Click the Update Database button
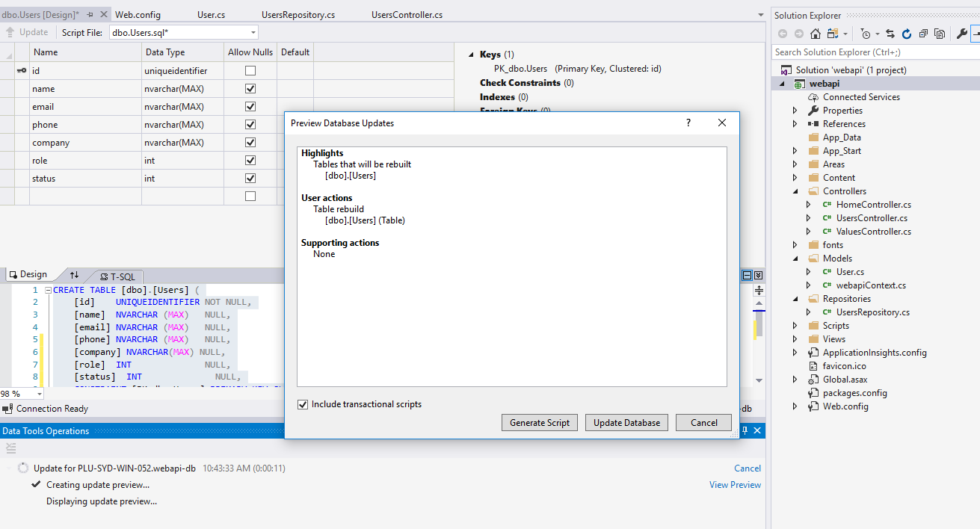The height and width of the screenshot is (529, 980). tap(626, 423)
